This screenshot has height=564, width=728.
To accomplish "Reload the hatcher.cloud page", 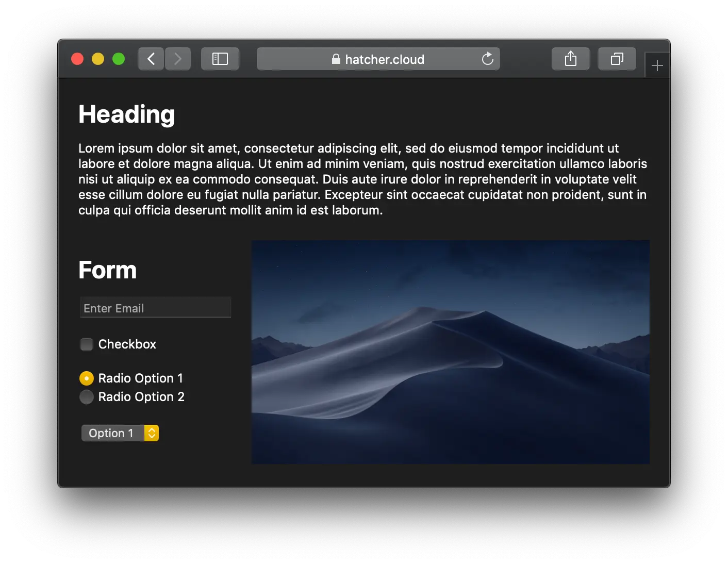I will 487,59.
